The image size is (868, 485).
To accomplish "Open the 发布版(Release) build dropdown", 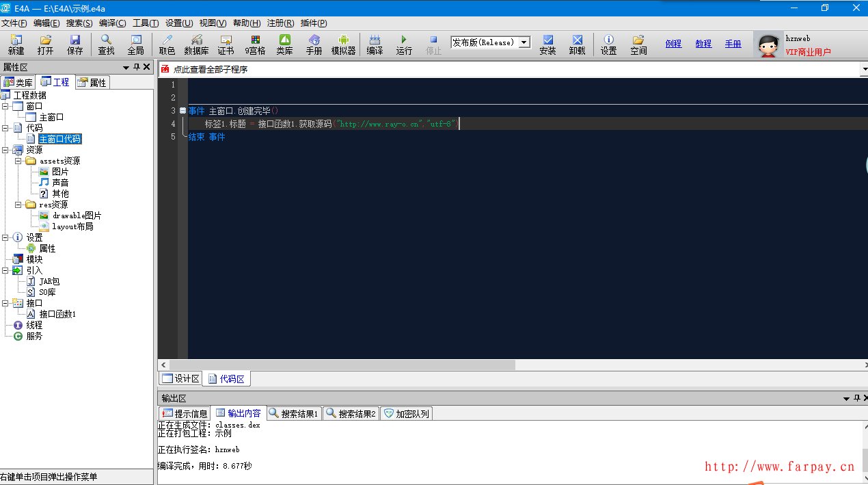I will click(524, 42).
